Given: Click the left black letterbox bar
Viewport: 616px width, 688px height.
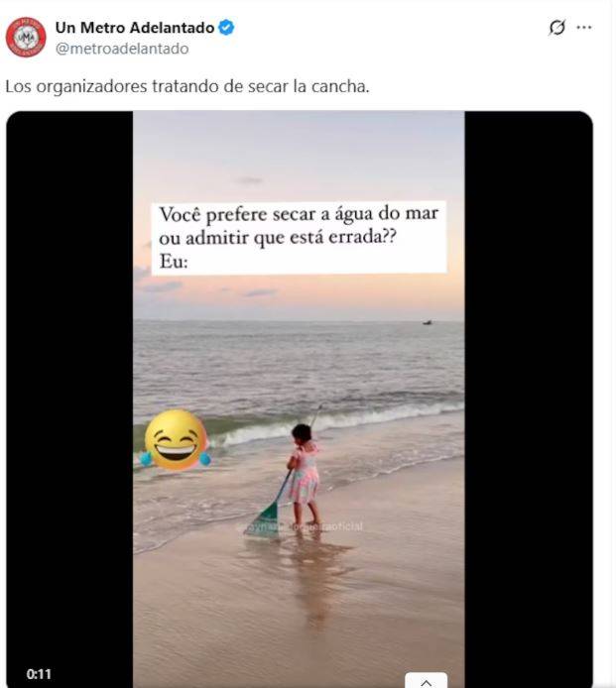Looking at the screenshot, I should (69, 386).
